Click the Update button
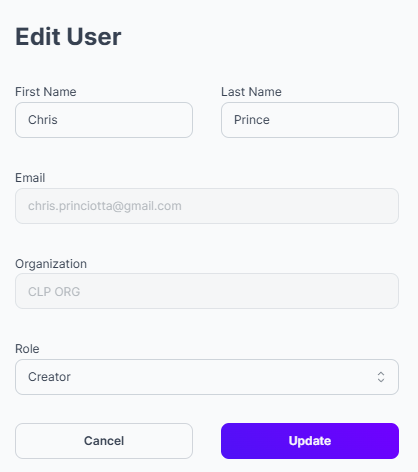 [310, 441]
